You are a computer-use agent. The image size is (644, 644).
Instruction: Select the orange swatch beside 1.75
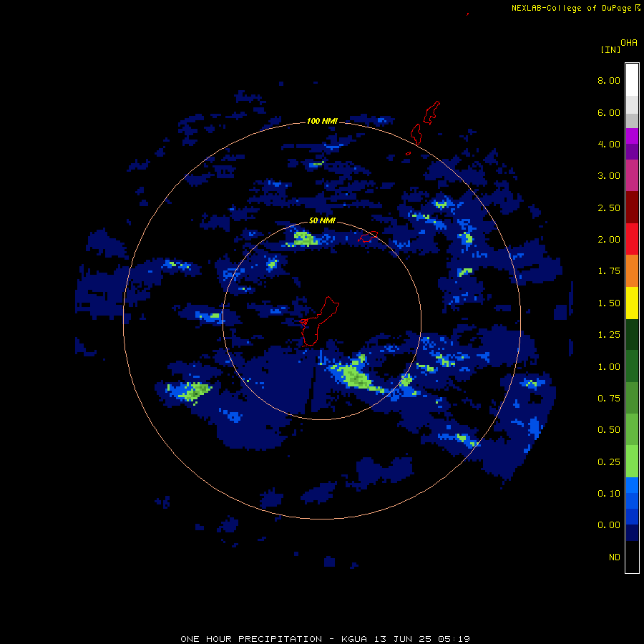(x=632, y=271)
